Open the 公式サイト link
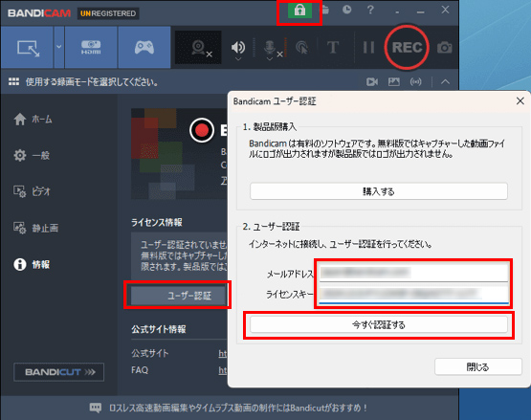Image resolution: width=531 pixels, height=420 pixels. 223,354
